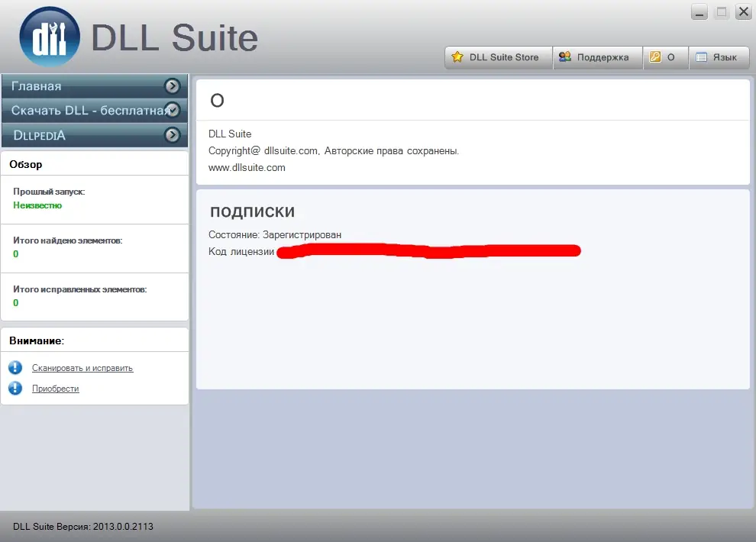This screenshot has width=756, height=542.
Task: Click the exclamation icon beside Приобрести
Action: coord(15,388)
